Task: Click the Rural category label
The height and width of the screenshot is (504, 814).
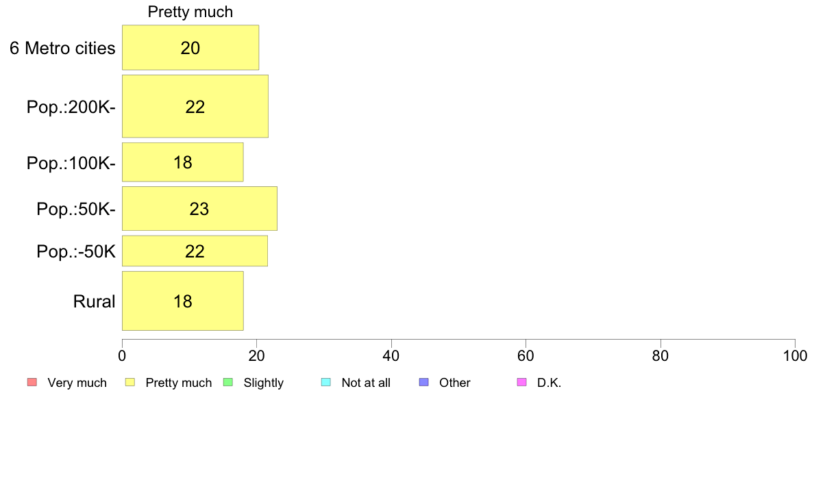Action: 94,301
